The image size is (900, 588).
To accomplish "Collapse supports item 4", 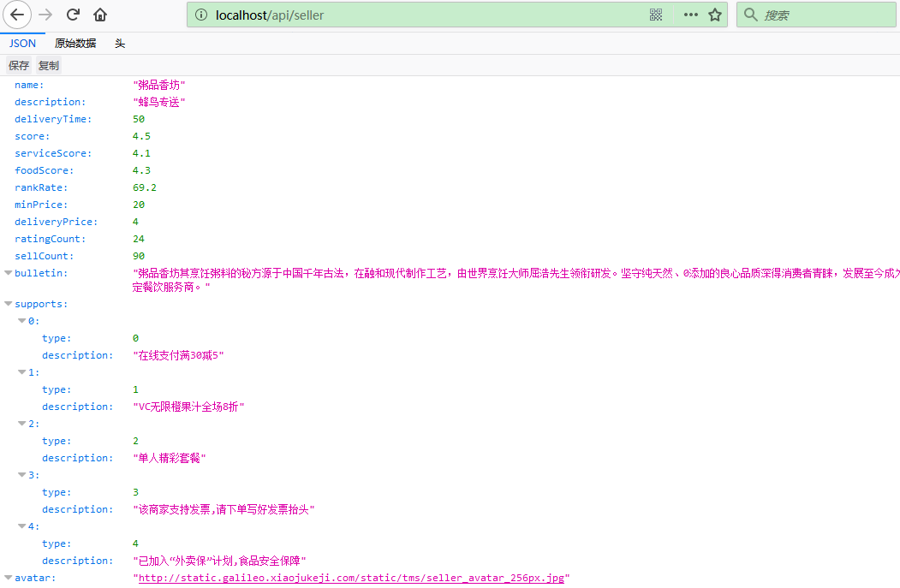I will [x=22, y=526].
